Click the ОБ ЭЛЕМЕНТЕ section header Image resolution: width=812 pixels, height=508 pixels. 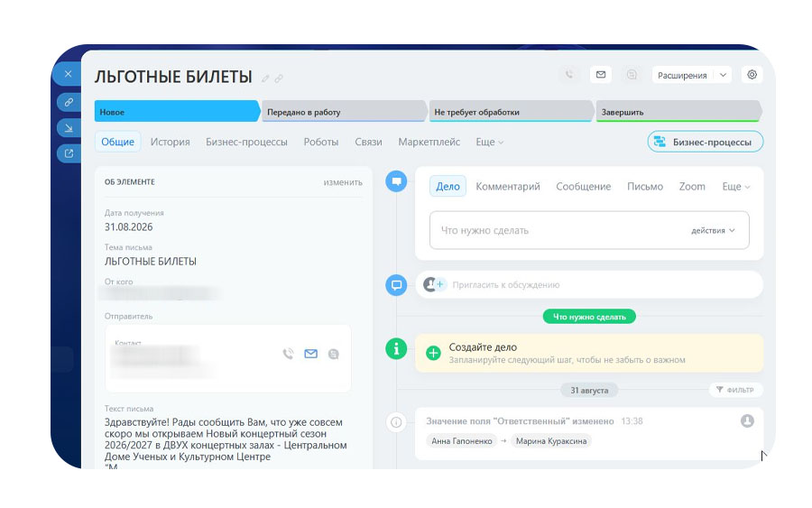[x=129, y=181]
